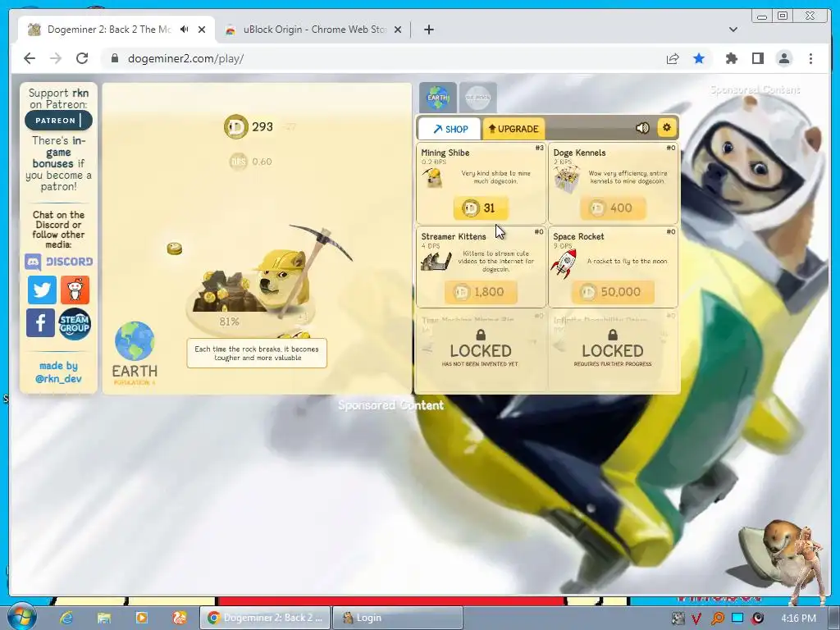Switch to the UPGRADE tab
840x630 pixels.
(x=514, y=129)
